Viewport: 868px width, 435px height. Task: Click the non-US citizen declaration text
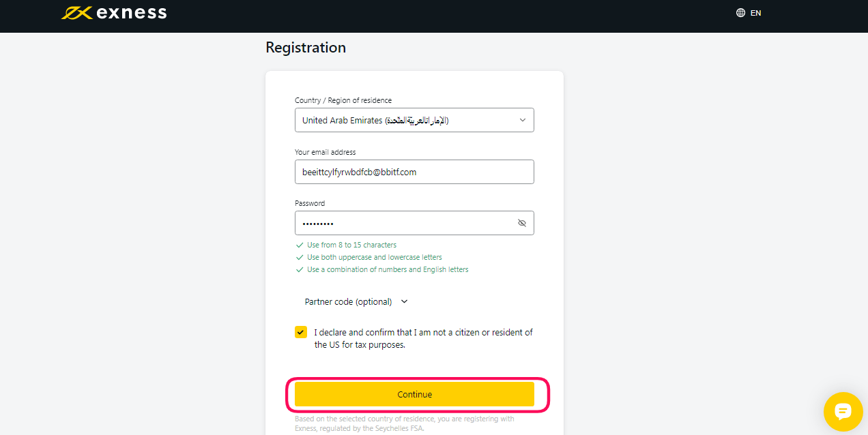(x=423, y=338)
